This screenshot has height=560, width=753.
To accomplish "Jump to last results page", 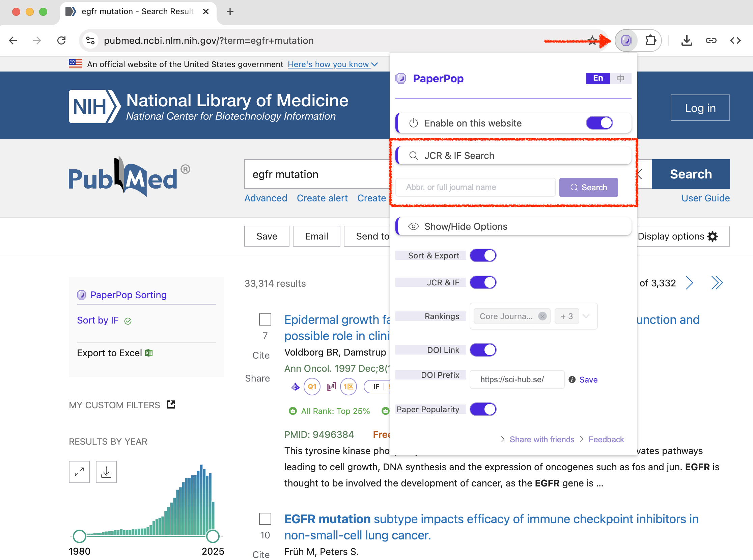I will (x=717, y=283).
